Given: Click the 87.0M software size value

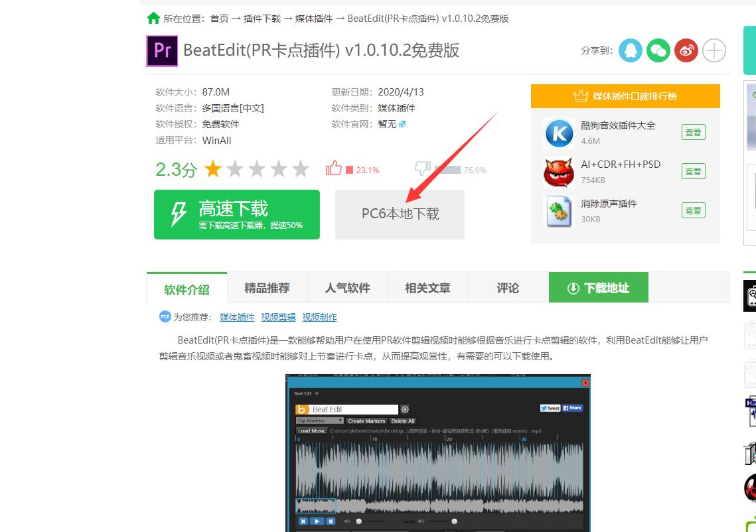Looking at the screenshot, I should (x=216, y=92).
